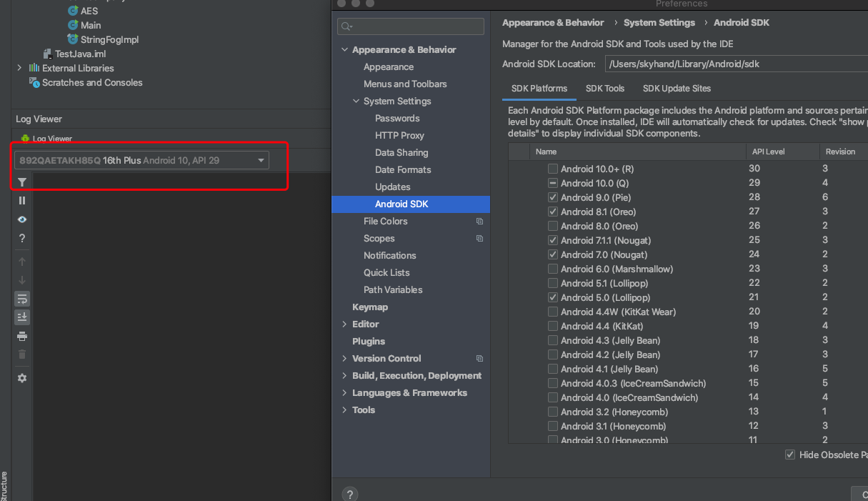Open Plugins settings
The height and width of the screenshot is (501, 868).
pos(369,341)
